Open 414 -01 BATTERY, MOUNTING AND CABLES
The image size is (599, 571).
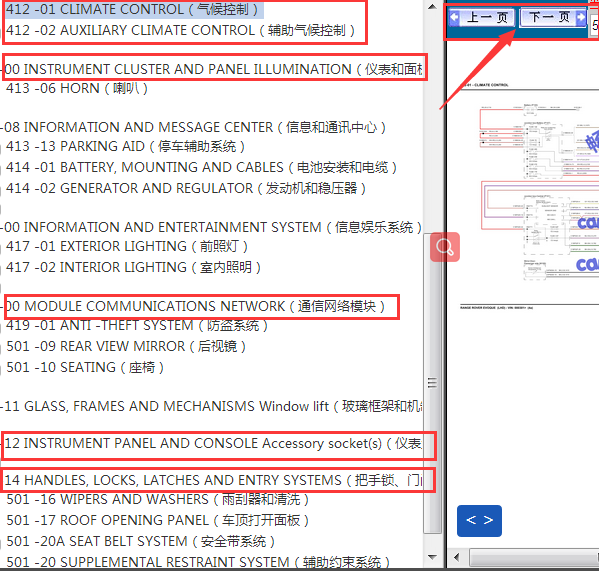click(201, 167)
